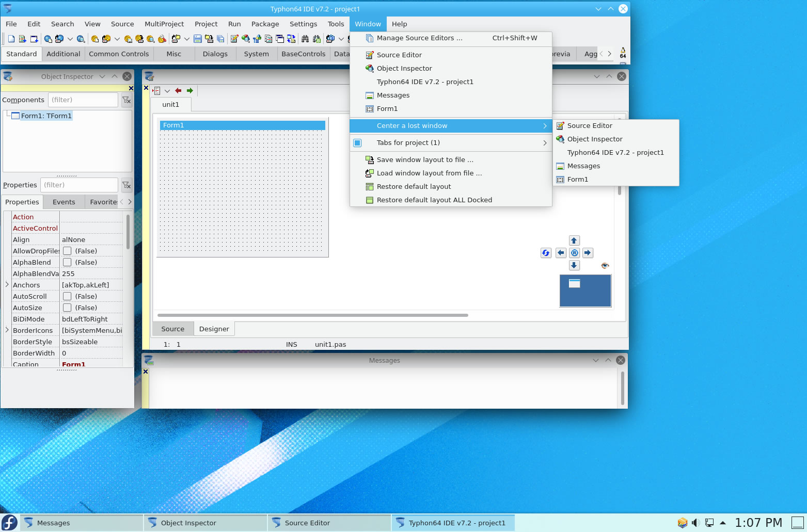
Task: Click Form1 in Center lost window submenu
Action: pyautogui.click(x=615, y=180)
